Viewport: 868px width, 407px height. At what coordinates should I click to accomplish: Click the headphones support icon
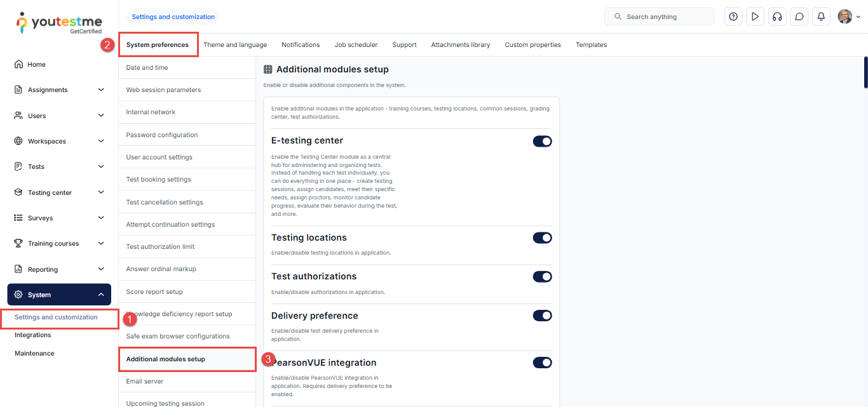pyautogui.click(x=776, y=17)
